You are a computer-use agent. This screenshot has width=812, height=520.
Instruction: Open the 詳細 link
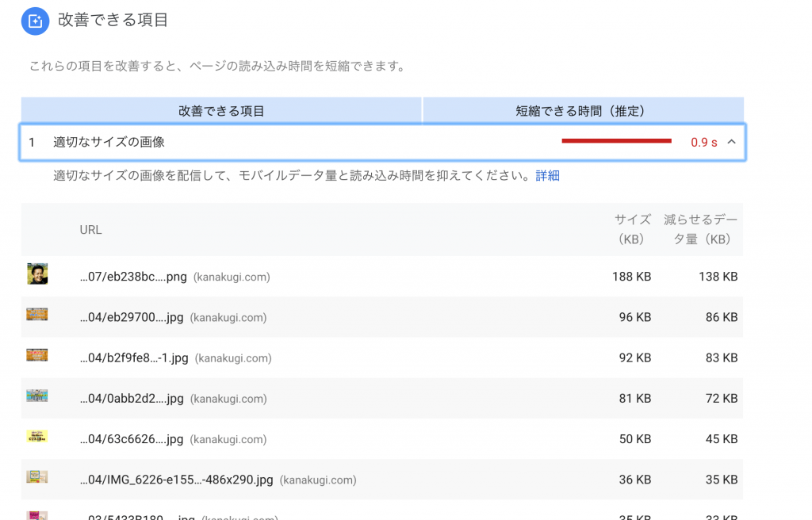(547, 175)
